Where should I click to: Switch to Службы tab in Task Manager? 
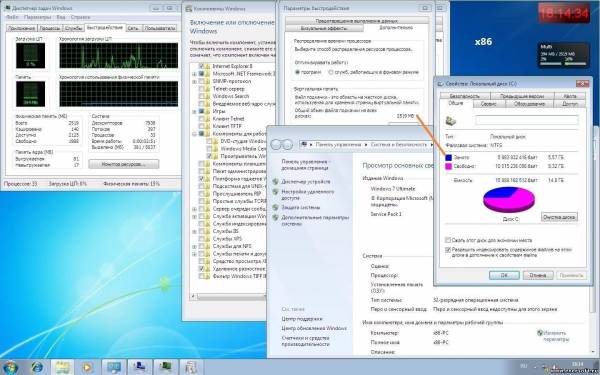point(73,28)
